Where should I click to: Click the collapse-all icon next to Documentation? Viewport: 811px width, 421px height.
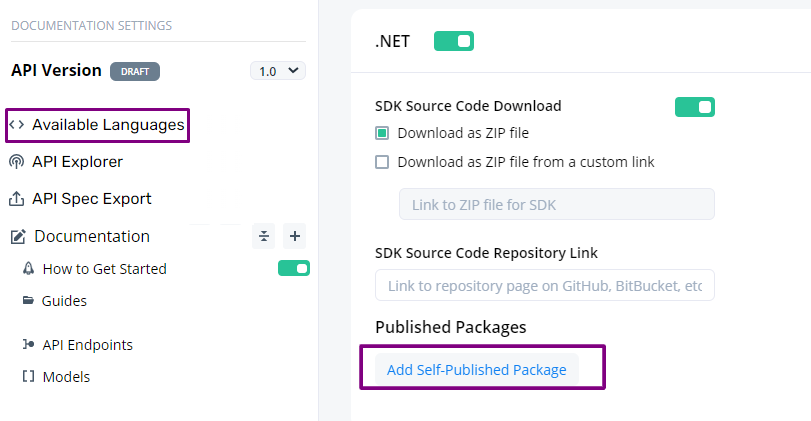[264, 236]
